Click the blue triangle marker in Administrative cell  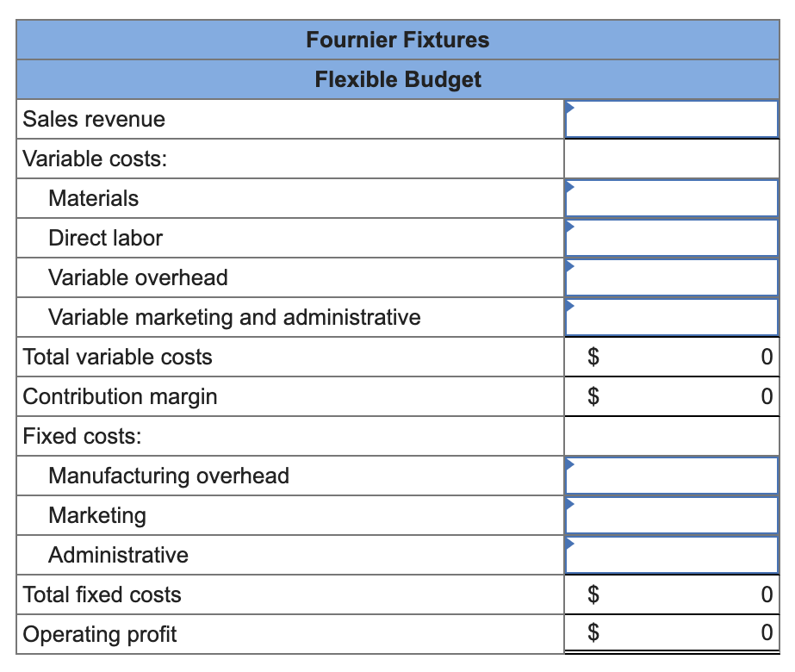(568, 542)
